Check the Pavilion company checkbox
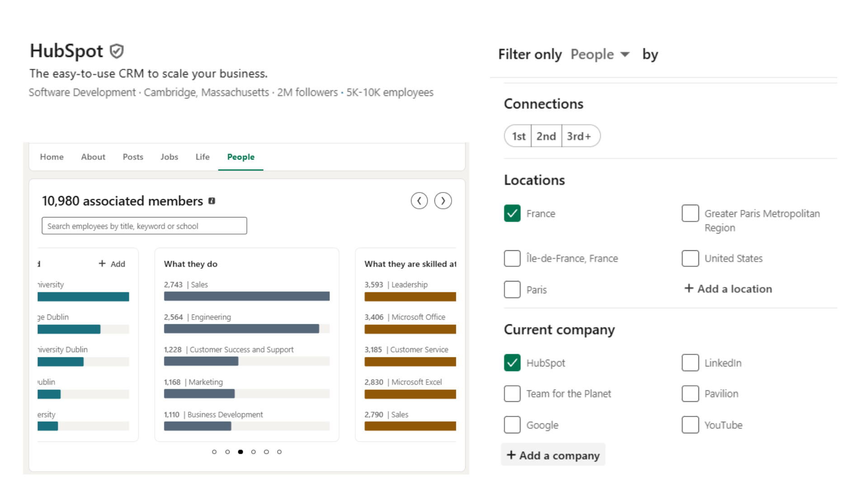868x488 pixels. pyautogui.click(x=690, y=394)
